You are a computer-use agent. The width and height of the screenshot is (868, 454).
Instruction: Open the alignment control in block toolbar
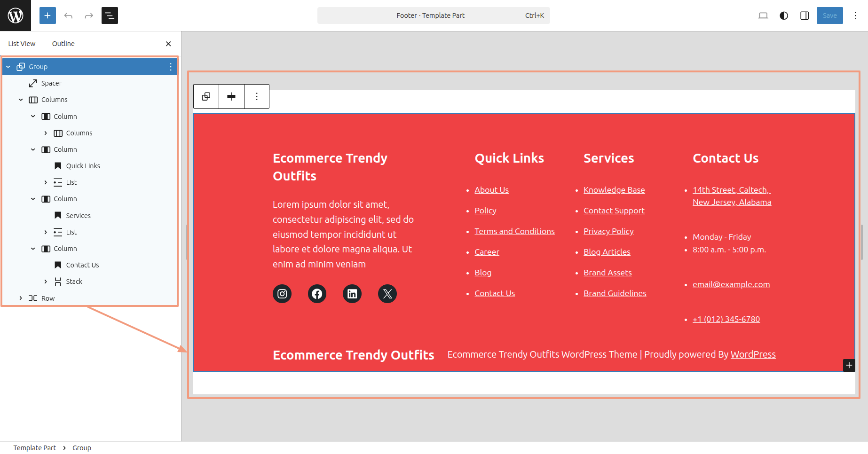click(231, 96)
